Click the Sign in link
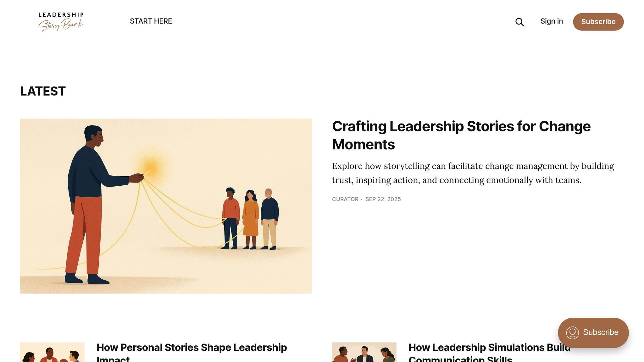The height and width of the screenshot is (362, 644). click(552, 21)
